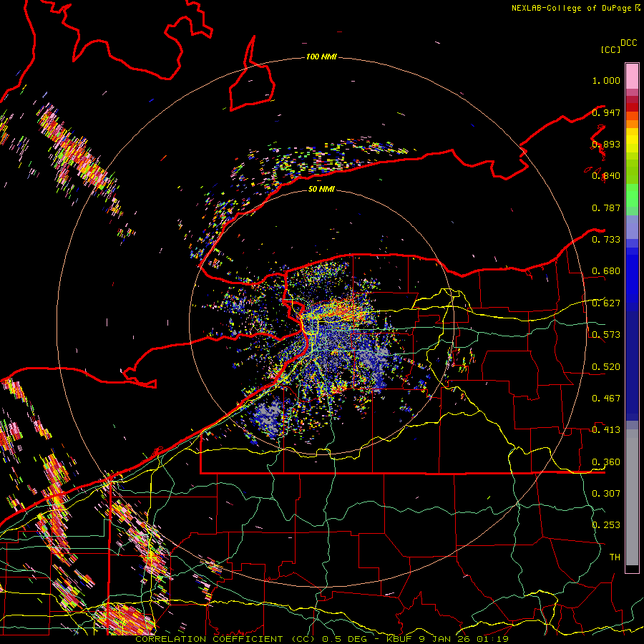Click the TH label at the bottom of the legend
Screen dimensions: 644x644
[615, 557]
